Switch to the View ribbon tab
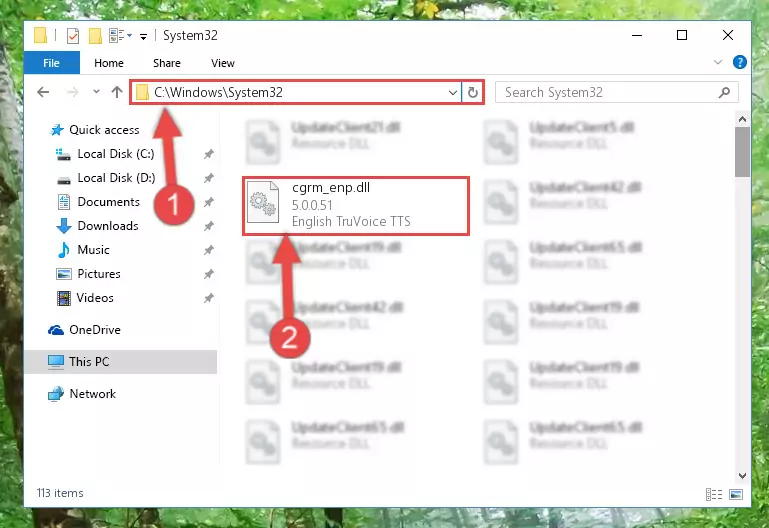Viewport: 769px width, 528px height. [x=223, y=63]
